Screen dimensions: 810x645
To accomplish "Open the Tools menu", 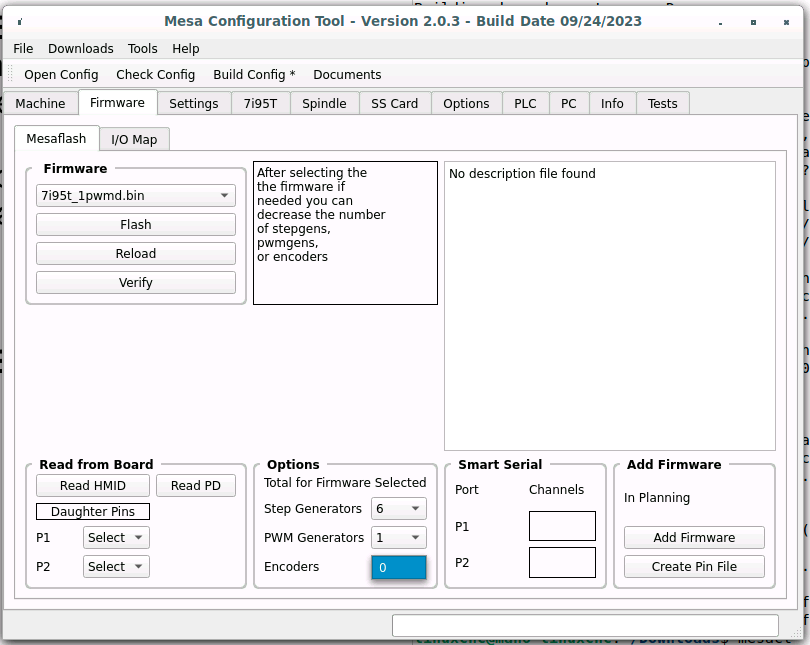I will click(x=143, y=49).
